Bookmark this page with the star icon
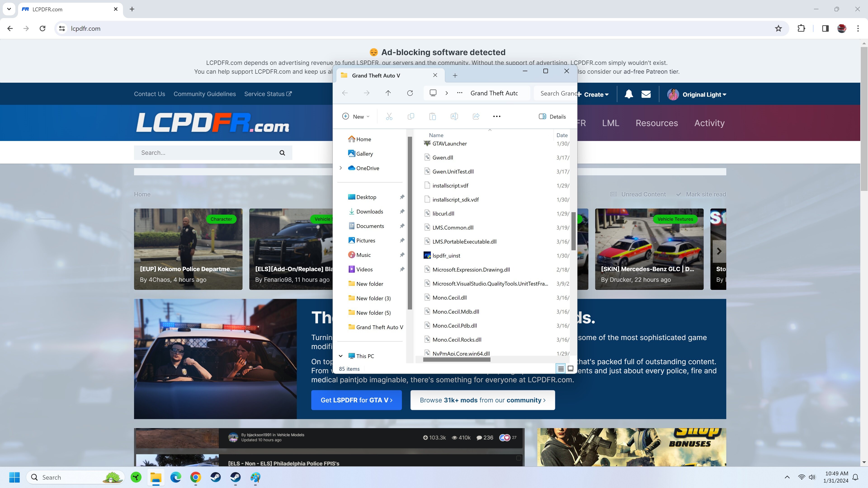 point(778,29)
